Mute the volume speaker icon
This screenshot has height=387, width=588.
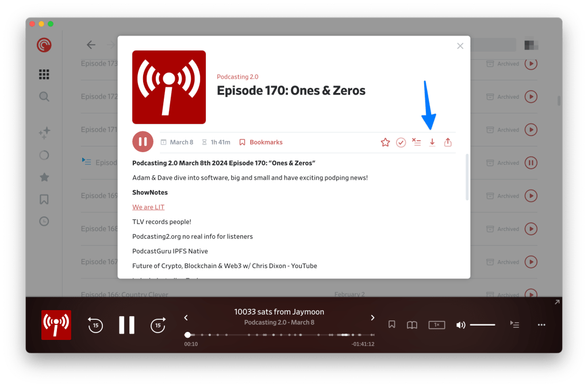coord(460,325)
